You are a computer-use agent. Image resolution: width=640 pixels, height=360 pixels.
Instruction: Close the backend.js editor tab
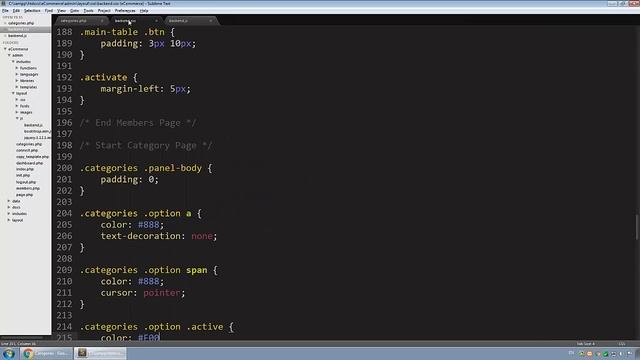(x=211, y=21)
